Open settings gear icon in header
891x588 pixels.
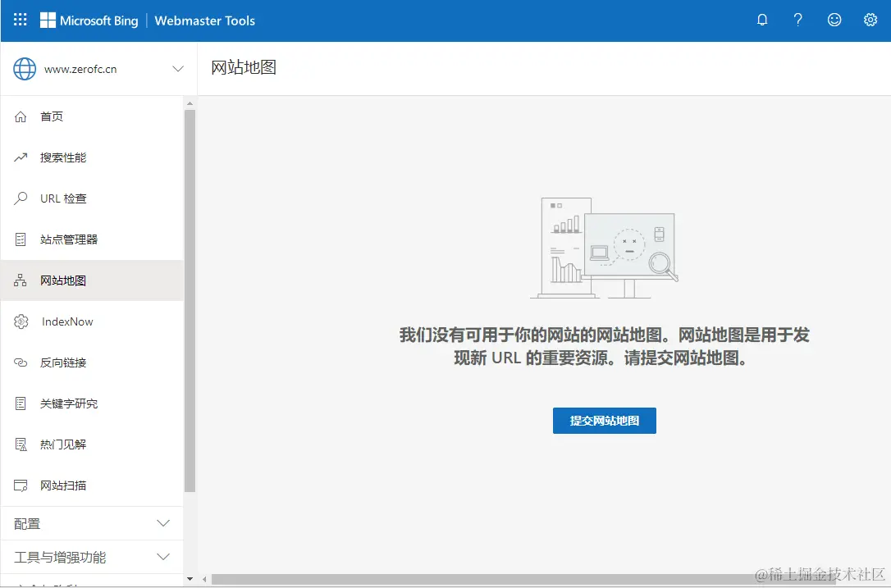click(870, 20)
